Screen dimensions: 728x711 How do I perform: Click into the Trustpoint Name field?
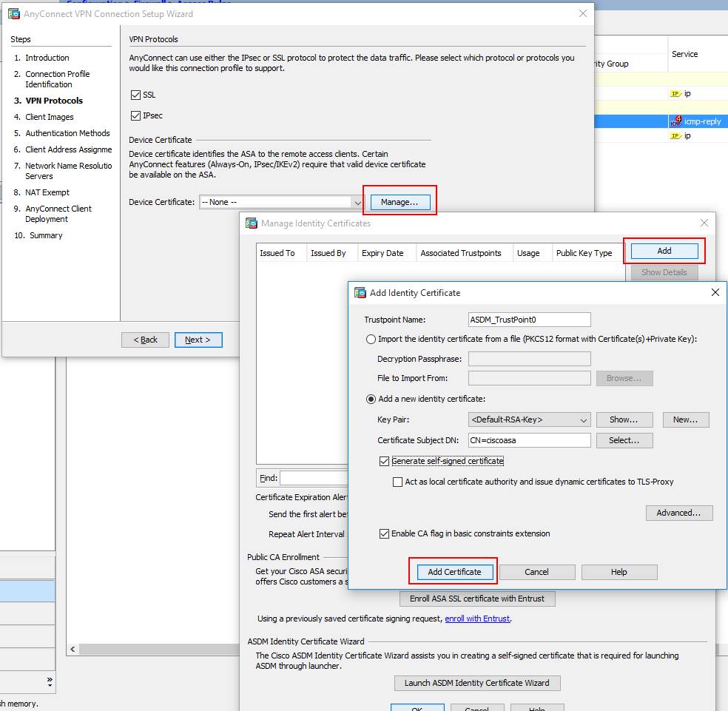(529, 320)
